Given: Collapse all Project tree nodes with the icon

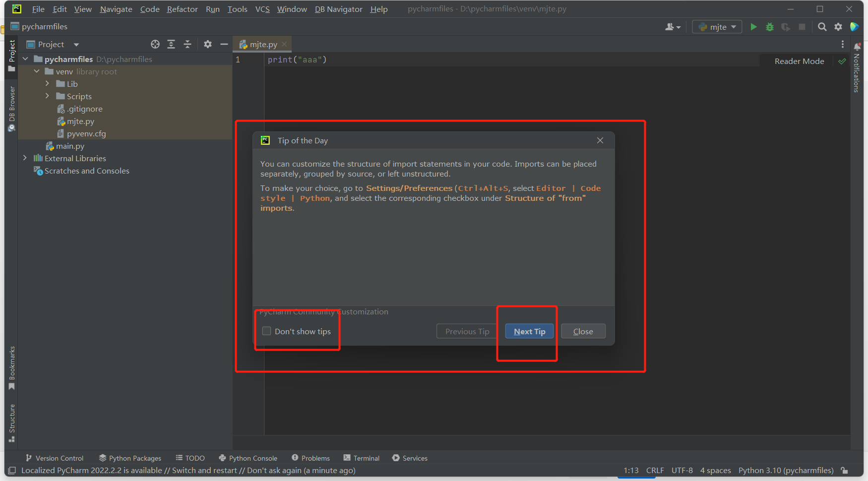Looking at the screenshot, I should (187, 44).
